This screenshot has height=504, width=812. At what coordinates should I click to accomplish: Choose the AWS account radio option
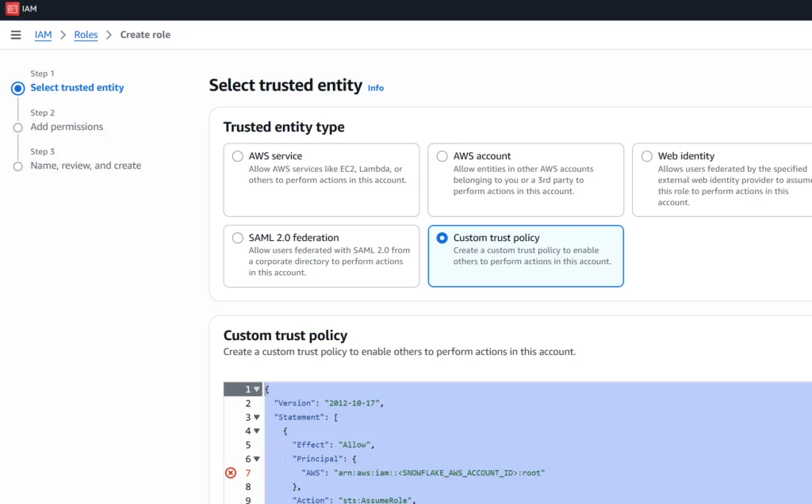[x=442, y=156]
